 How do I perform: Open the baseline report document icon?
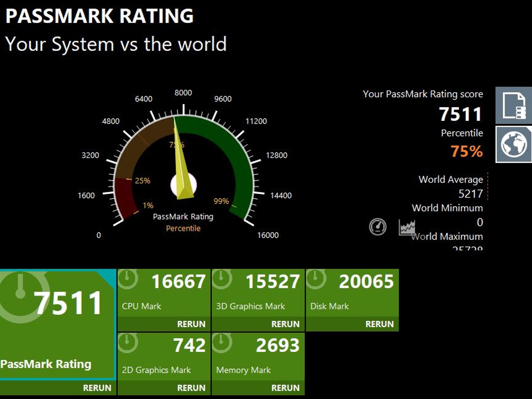pyautogui.click(x=514, y=105)
